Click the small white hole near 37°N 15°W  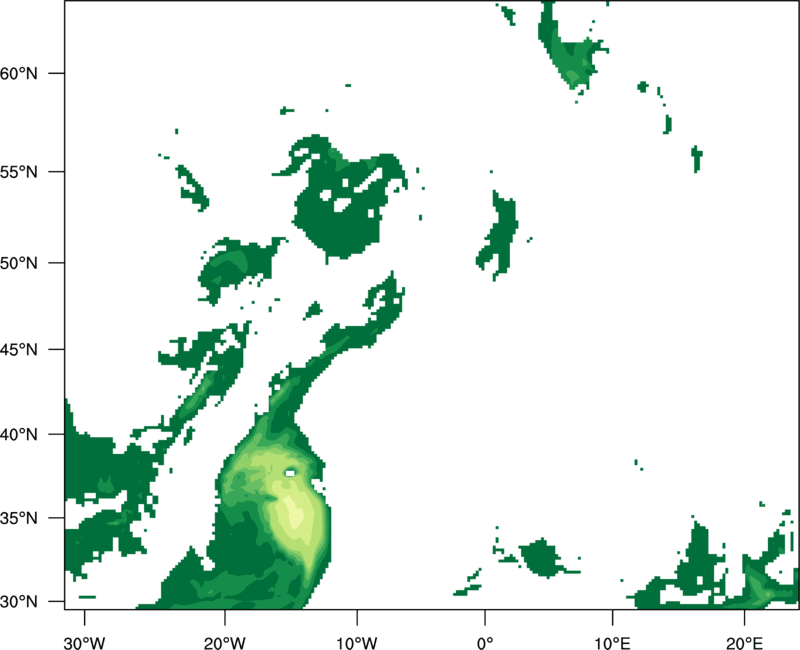[x=290, y=473]
